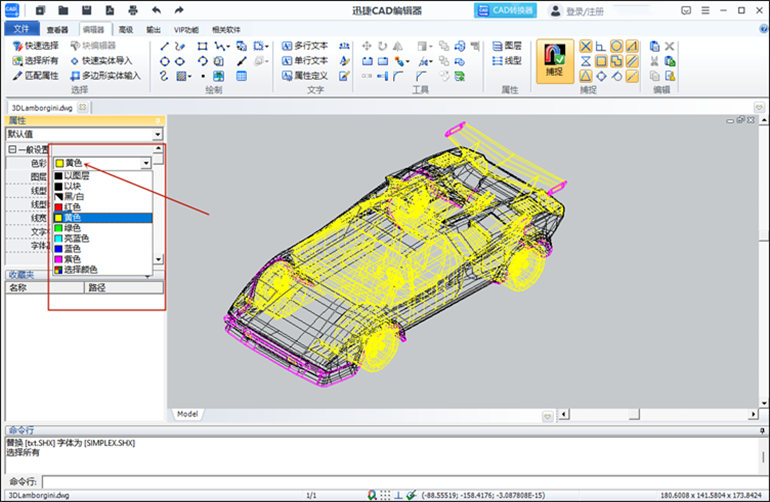Switch to the 输出 tab
The width and height of the screenshot is (770, 502).
[153, 30]
